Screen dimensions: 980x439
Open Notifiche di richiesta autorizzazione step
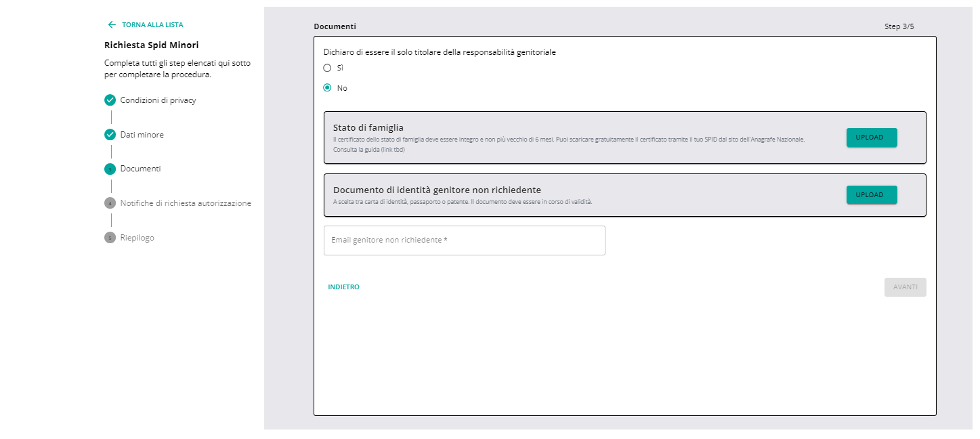tap(186, 203)
